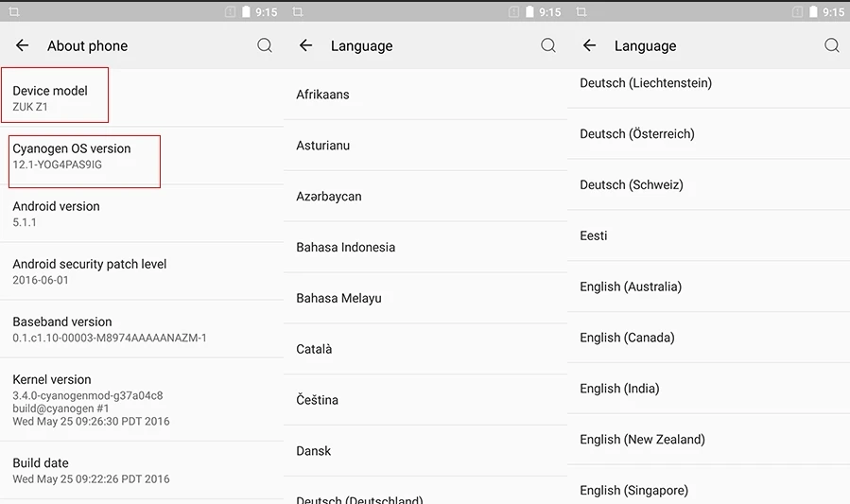This screenshot has width=850, height=504.
Task: Open search on the About phone screen
Action: (265, 45)
